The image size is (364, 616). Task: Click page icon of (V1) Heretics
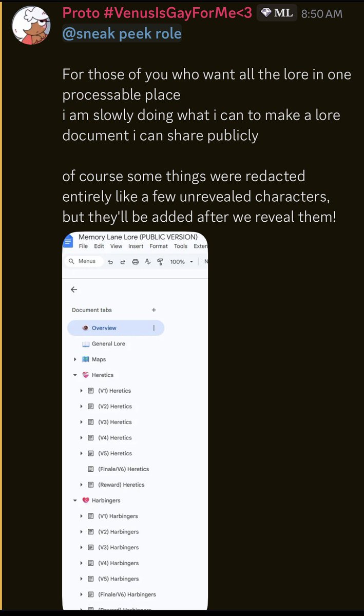pyautogui.click(x=91, y=391)
